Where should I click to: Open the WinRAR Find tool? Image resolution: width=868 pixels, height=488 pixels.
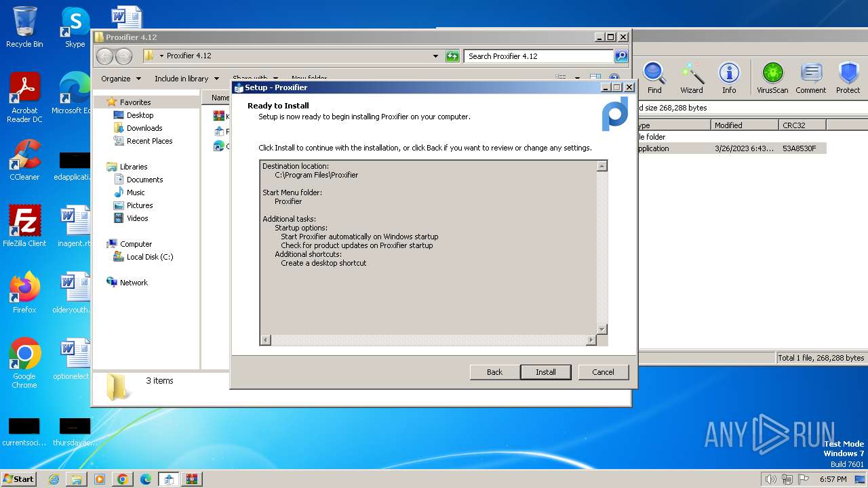(x=654, y=78)
